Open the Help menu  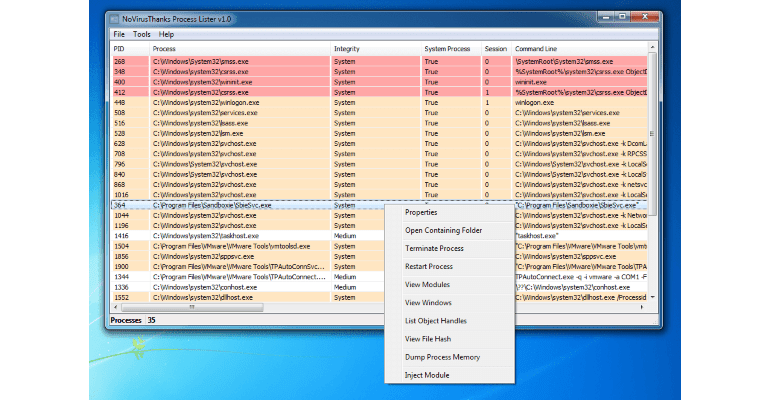[x=166, y=34]
